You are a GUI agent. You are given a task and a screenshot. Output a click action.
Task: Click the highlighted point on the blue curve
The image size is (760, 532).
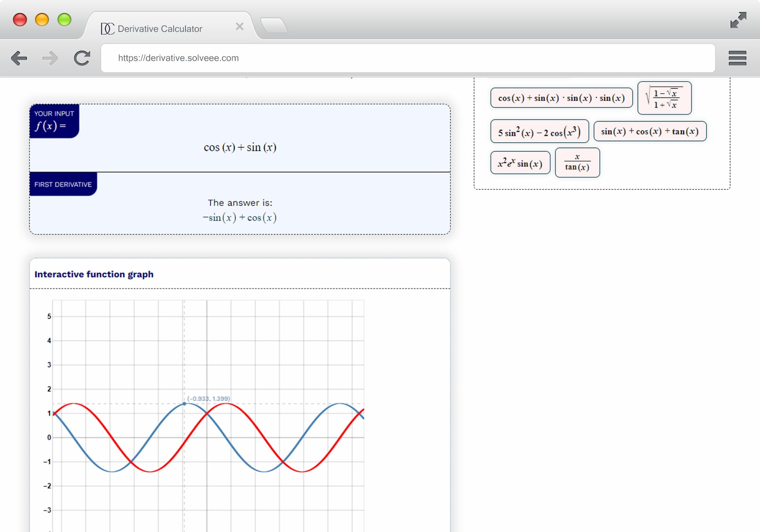point(184,404)
